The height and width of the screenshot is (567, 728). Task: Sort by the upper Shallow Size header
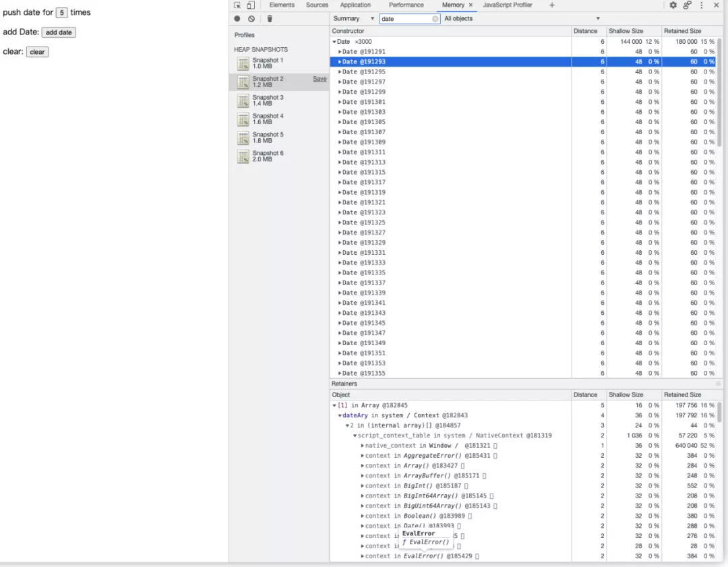coord(633,31)
